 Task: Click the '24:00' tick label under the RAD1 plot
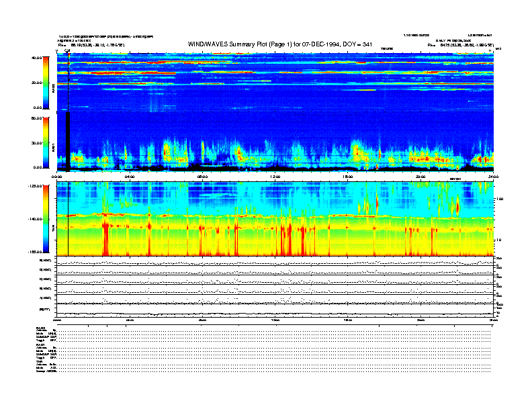(x=493, y=177)
